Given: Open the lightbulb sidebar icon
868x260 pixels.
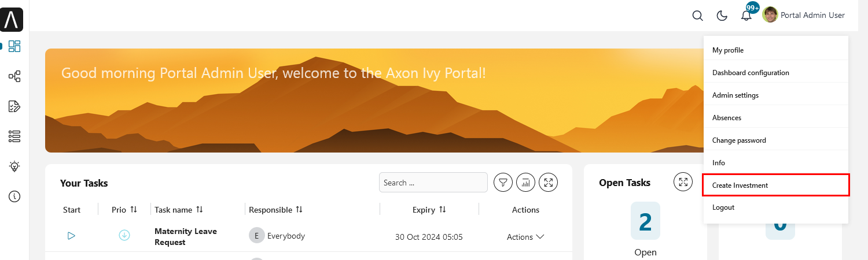Looking at the screenshot, I should tap(14, 166).
